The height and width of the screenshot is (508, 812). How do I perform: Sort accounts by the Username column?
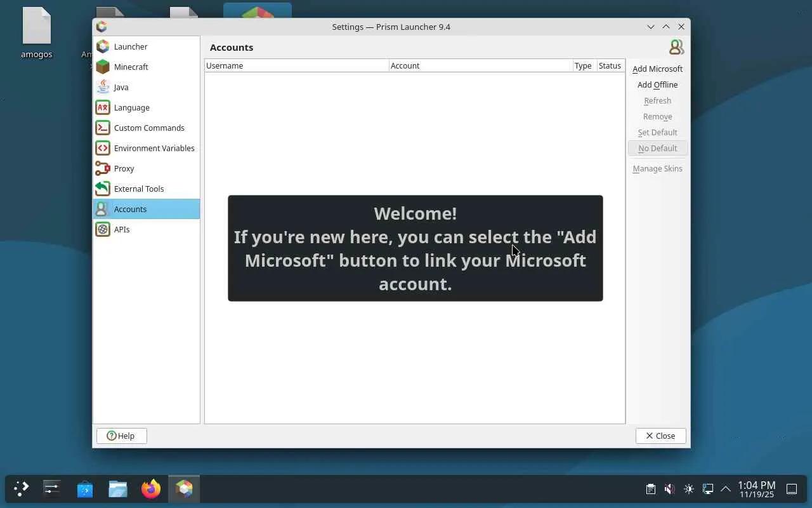click(x=296, y=65)
